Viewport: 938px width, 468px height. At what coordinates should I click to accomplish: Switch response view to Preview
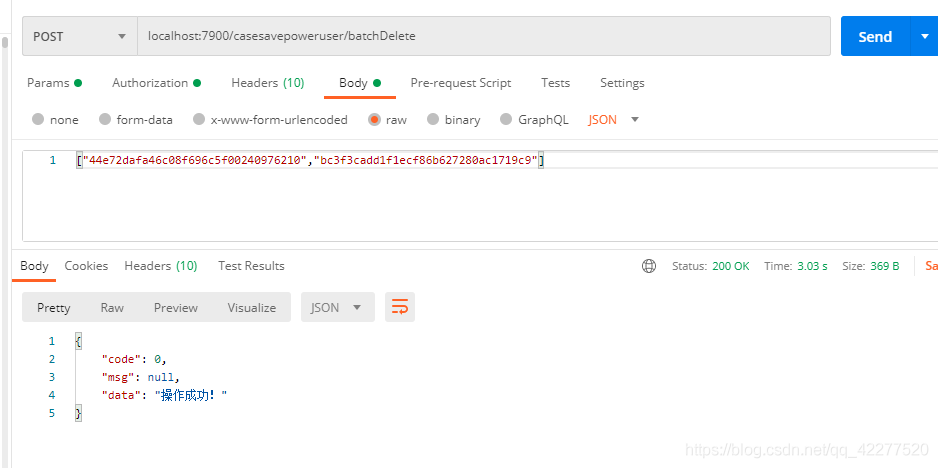click(x=175, y=307)
